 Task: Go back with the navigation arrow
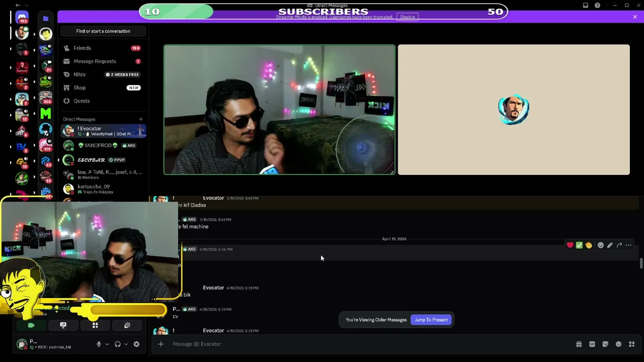pos(18,6)
